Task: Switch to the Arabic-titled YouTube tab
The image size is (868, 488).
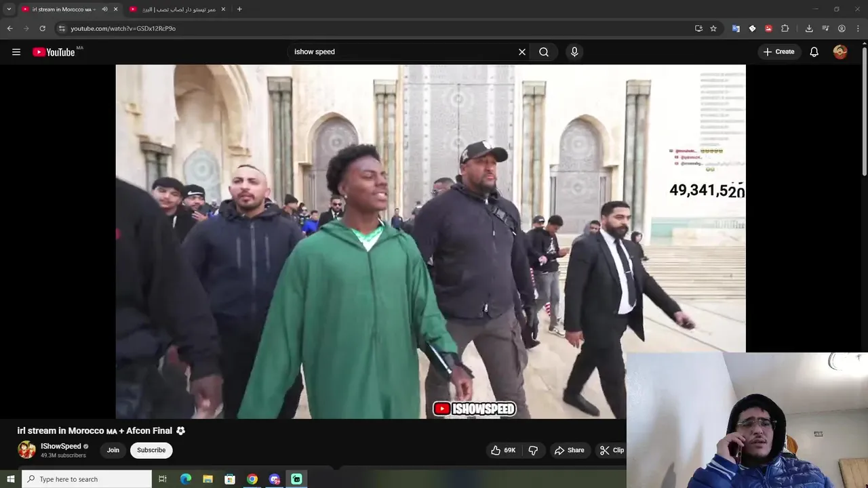Action: click(179, 9)
